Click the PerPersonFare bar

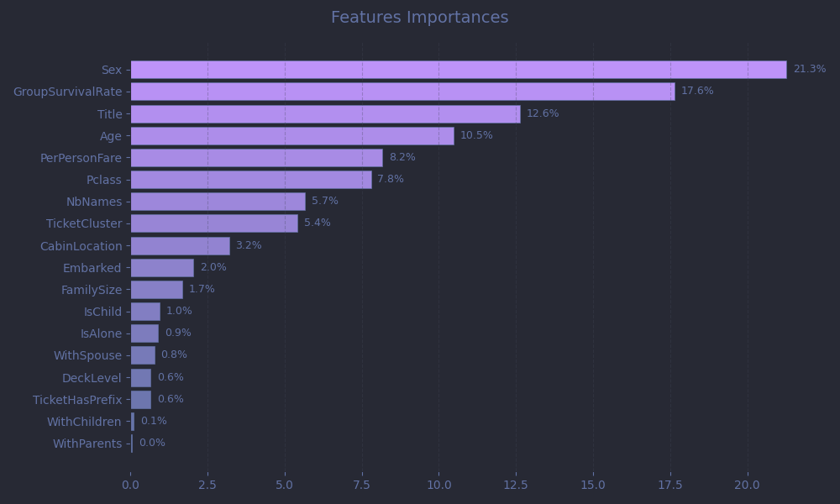(256, 158)
